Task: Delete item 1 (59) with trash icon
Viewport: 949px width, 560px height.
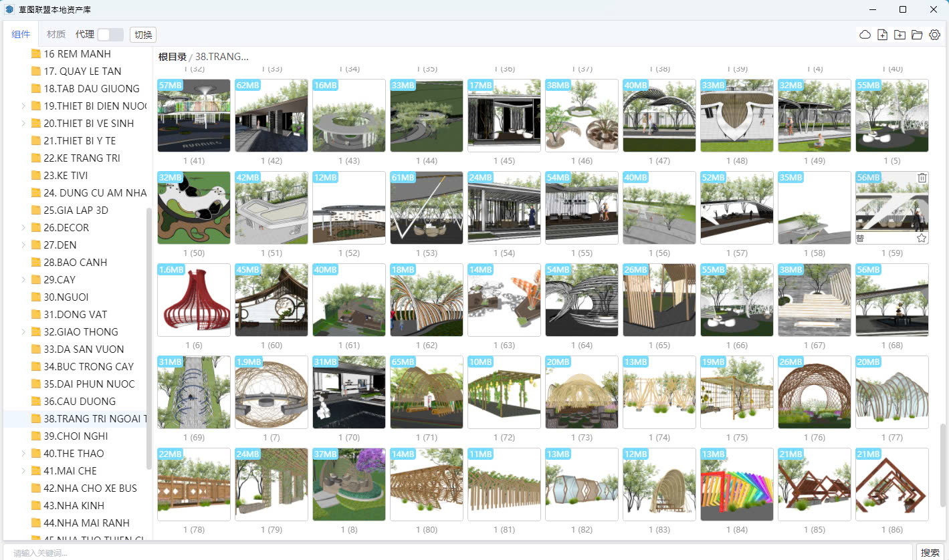Action: coord(922,178)
